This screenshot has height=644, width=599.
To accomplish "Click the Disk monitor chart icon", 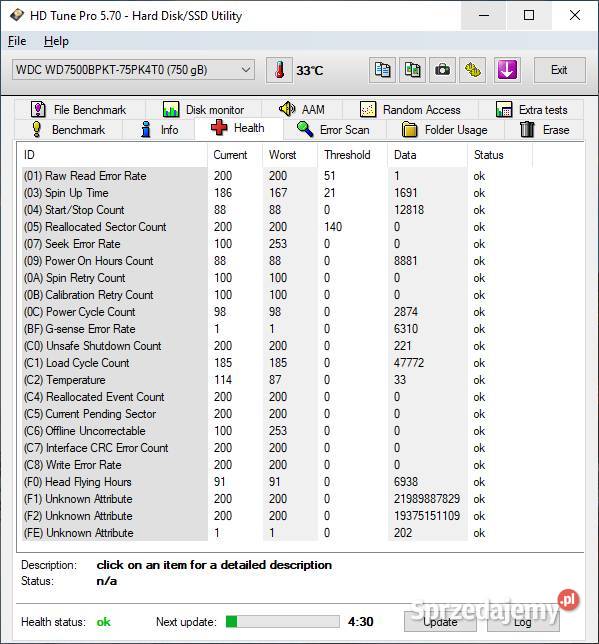I will (170, 109).
